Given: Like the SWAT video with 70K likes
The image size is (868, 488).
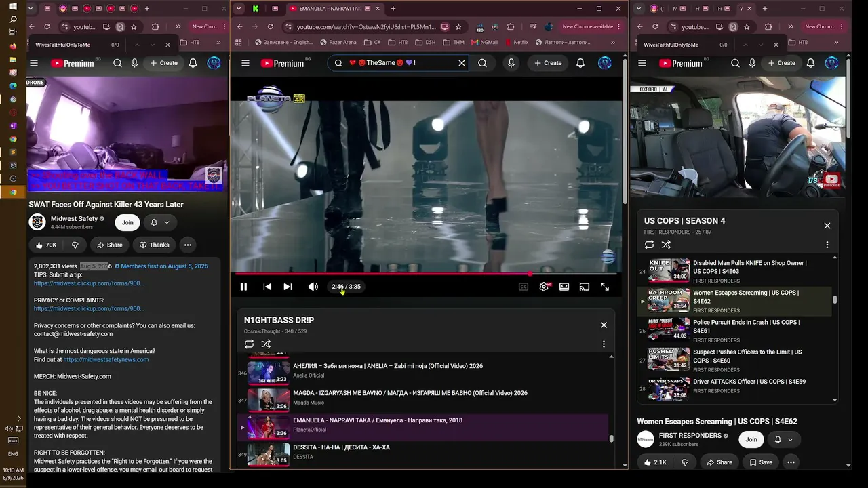Looking at the screenshot, I should tap(46, 245).
